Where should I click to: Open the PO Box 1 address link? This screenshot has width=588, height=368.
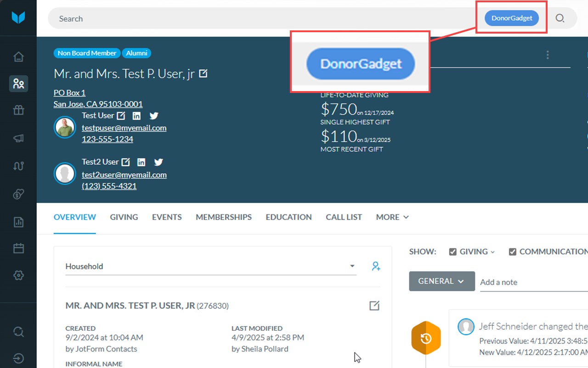[x=69, y=93]
